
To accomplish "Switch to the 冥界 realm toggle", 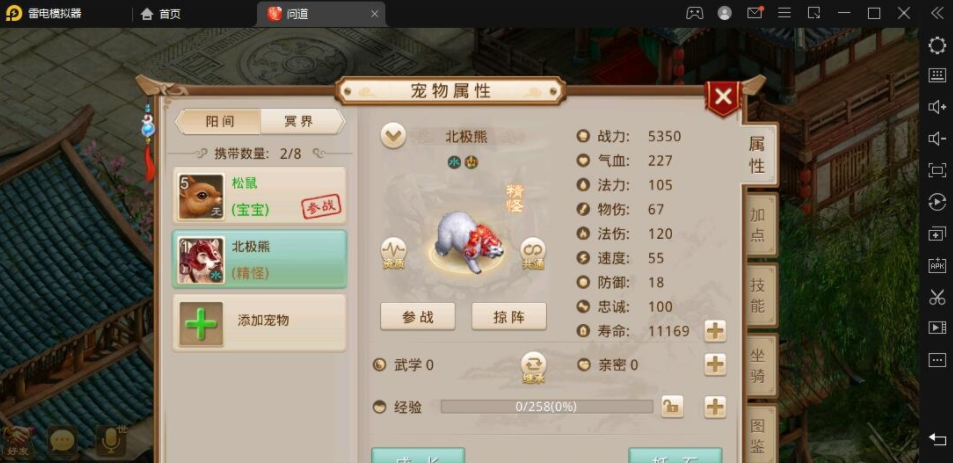I will (x=299, y=122).
